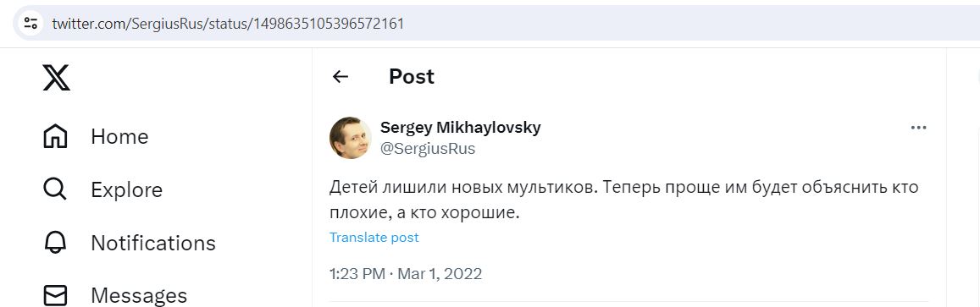Open the Notifications text menu item
This screenshot has width=980, height=307.
(153, 243)
